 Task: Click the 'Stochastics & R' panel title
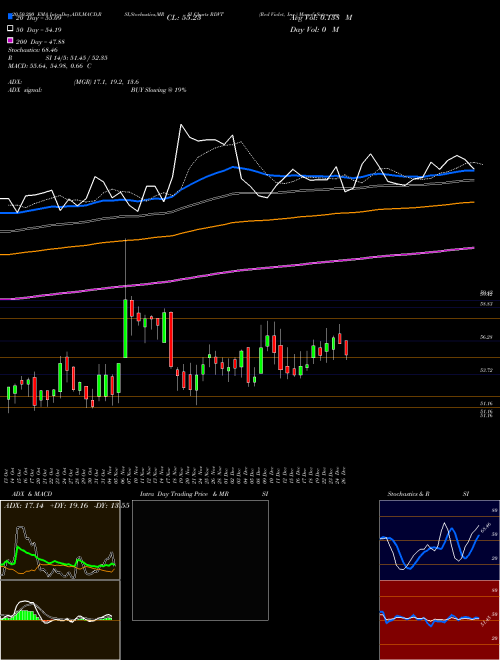point(408,494)
